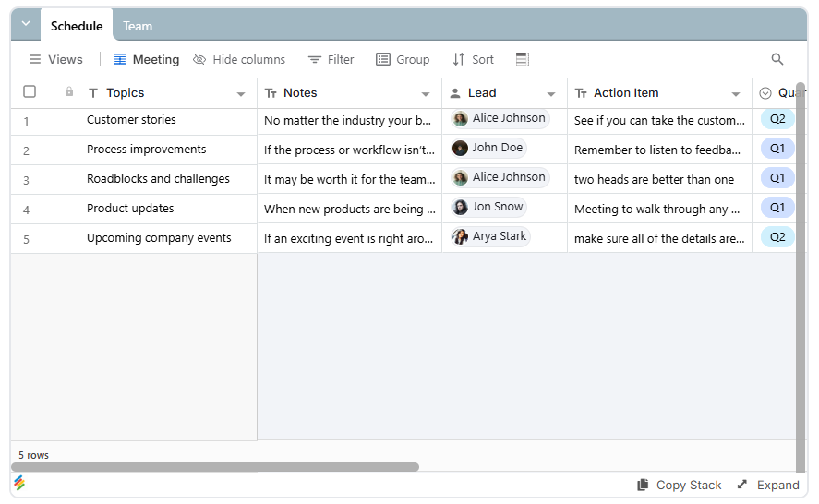Image resolution: width=819 pixels, height=504 pixels.
Task: Click the note starting 'When new products are being'
Action: point(349,210)
